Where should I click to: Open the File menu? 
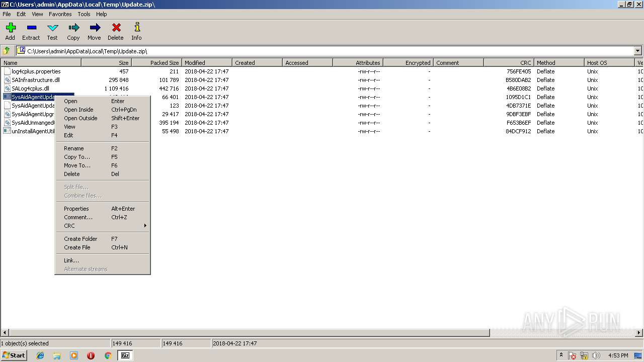(x=7, y=14)
